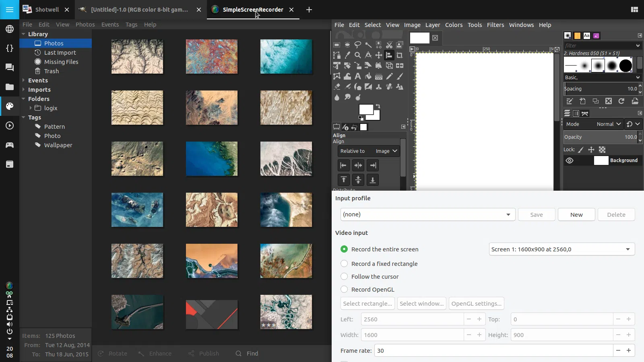The height and width of the screenshot is (362, 644).
Task: Select the Fuzzy Select tool in GIMP
Action: [368, 45]
